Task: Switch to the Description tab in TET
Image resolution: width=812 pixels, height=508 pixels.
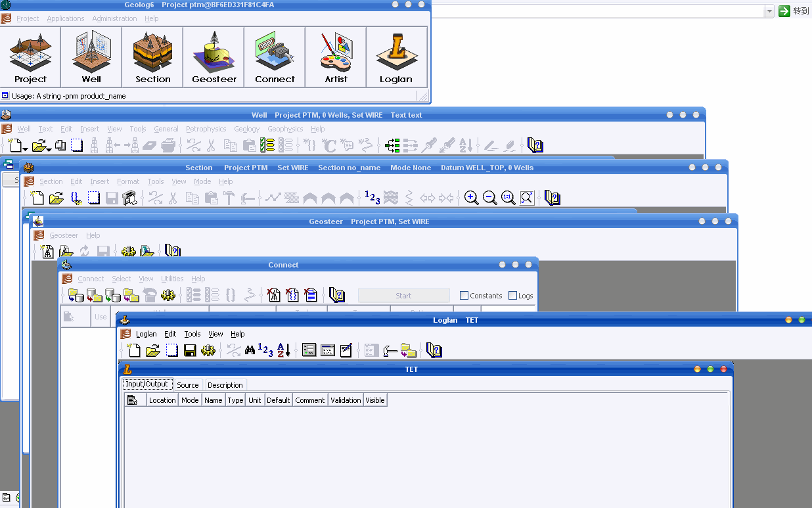Action: pos(225,385)
